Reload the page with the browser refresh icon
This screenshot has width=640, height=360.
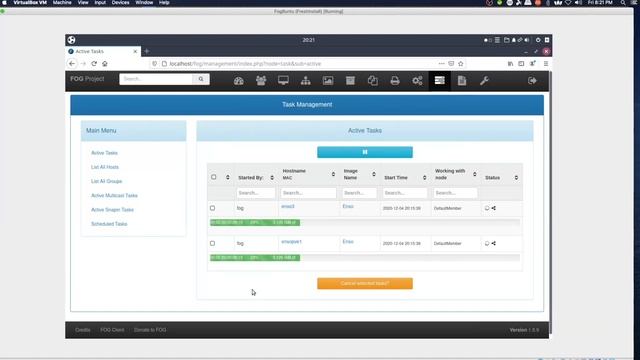(94, 64)
